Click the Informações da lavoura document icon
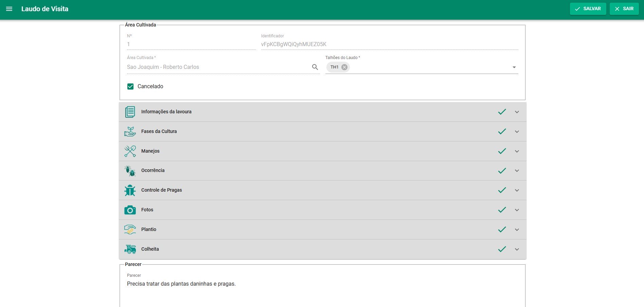The width and height of the screenshot is (644, 307). (x=130, y=112)
